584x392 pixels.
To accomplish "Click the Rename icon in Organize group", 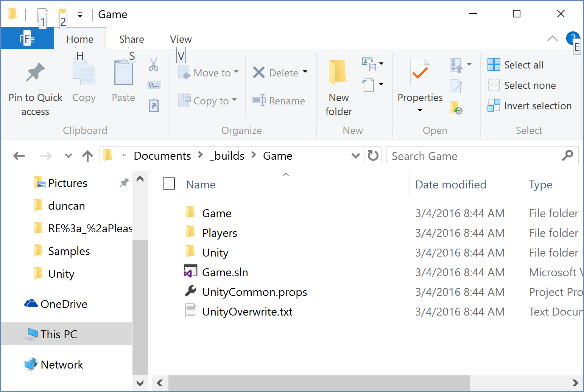I will coord(259,101).
